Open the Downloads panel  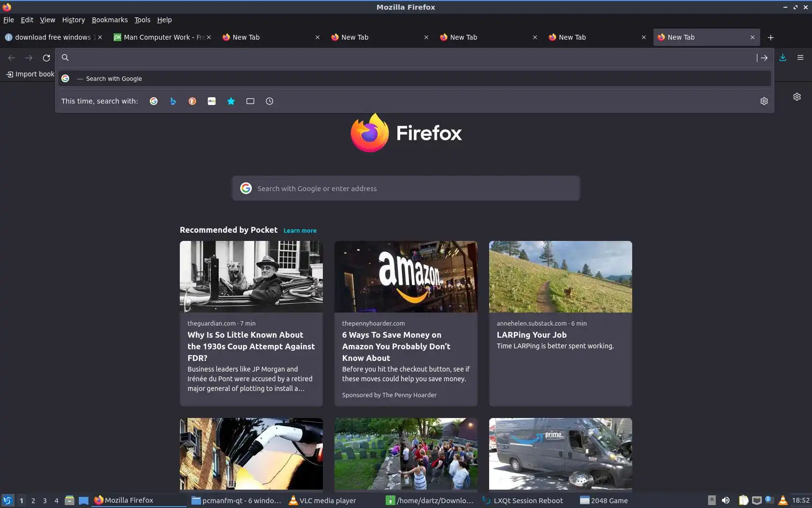point(783,58)
